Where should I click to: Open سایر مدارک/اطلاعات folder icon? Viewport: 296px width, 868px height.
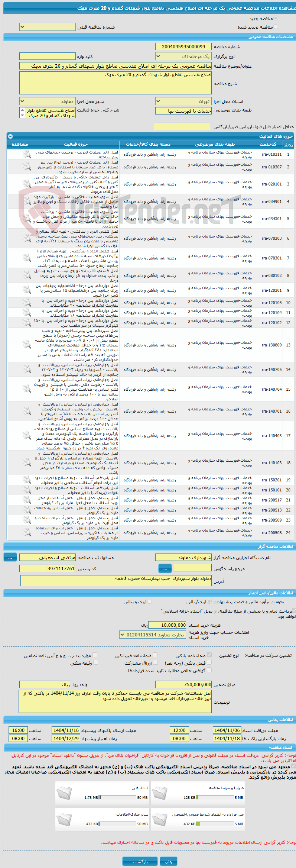coord(64,819)
